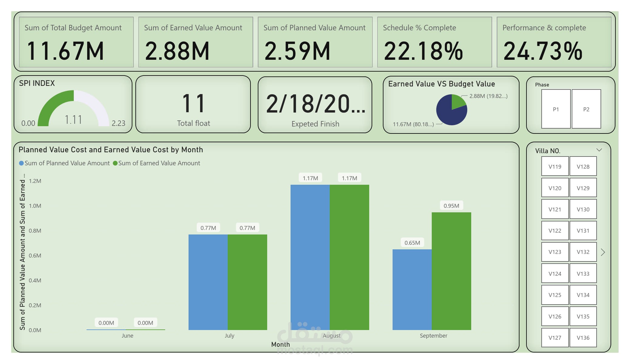Select the P2 phase slicer tile

pyautogui.click(x=586, y=109)
